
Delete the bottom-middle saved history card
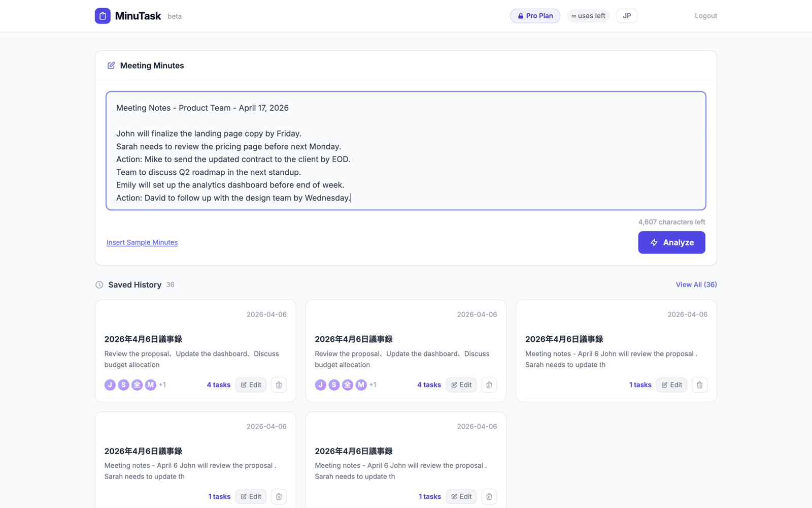tap(489, 496)
